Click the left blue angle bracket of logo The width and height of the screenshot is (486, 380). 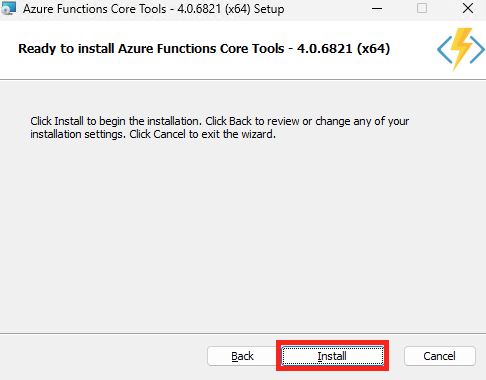click(444, 50)
